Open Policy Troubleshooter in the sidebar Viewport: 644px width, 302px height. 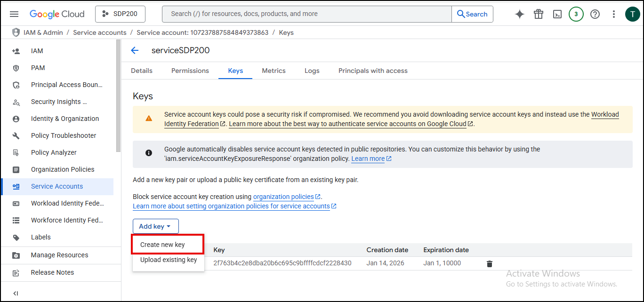point(64,135)
